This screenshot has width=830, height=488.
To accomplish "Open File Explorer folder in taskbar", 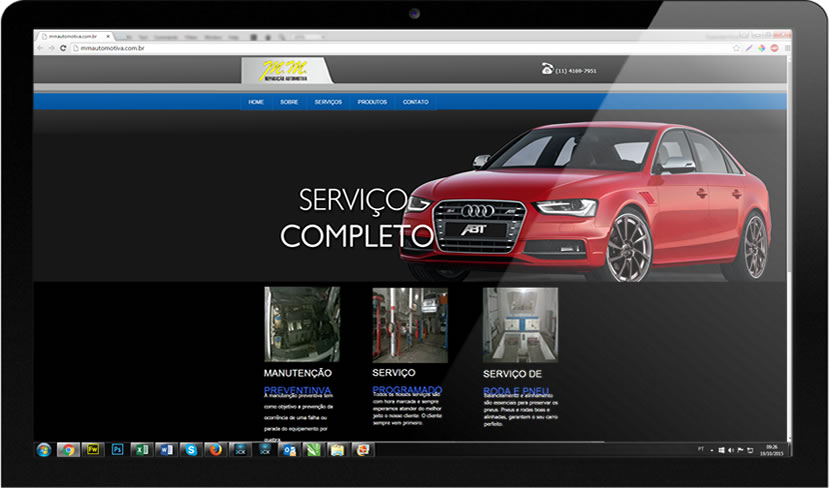I will 338,450.
